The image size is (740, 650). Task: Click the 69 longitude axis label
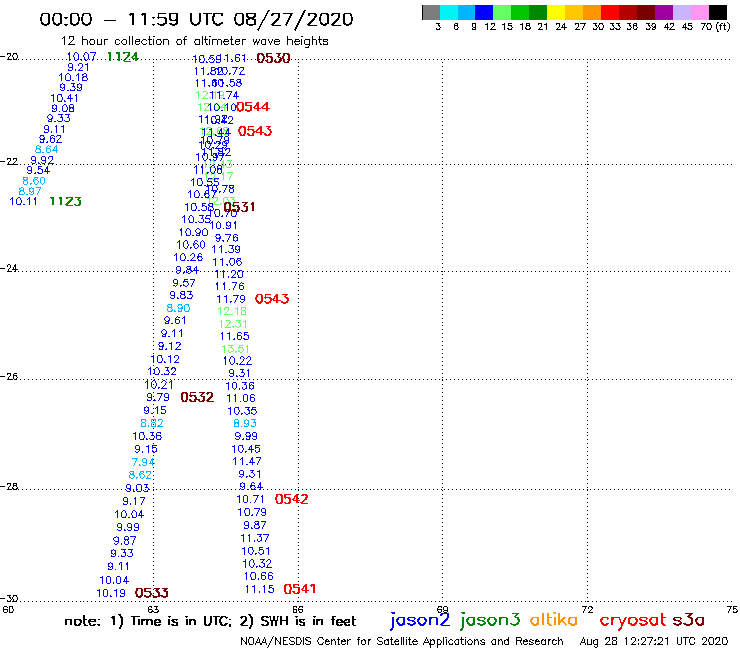[x=442, y=609]
